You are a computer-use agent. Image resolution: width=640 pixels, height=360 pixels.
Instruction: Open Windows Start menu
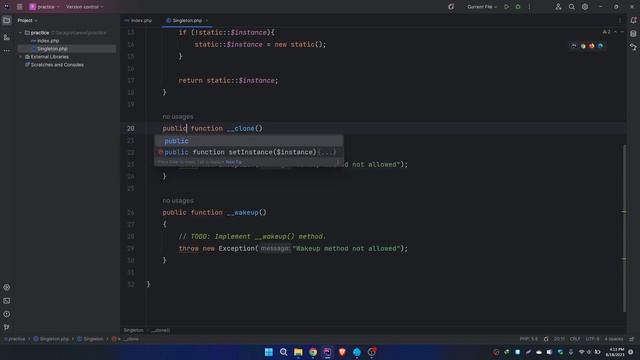click(269, 352)
